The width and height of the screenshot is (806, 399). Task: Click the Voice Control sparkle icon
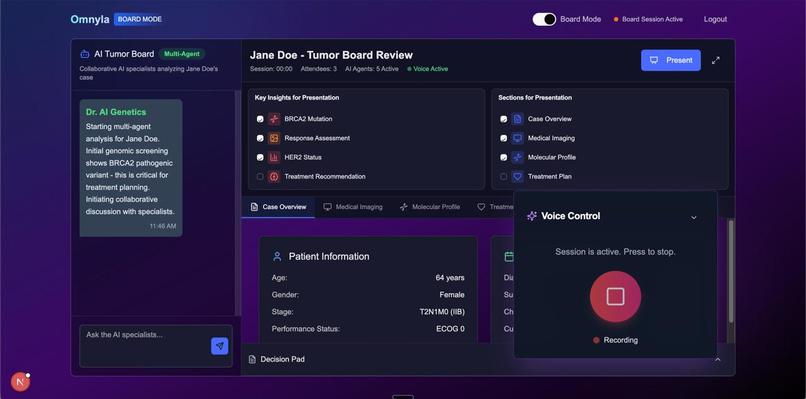pos(532,216)
